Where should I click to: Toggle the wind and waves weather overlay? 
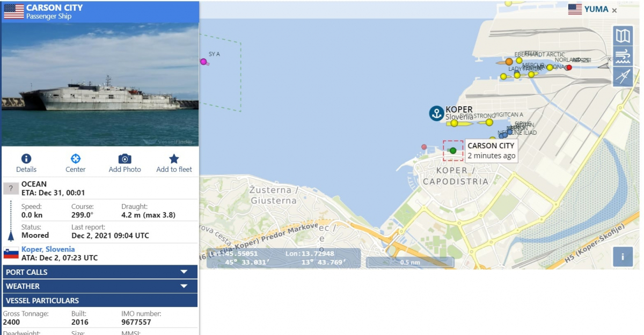coord(623,56)
